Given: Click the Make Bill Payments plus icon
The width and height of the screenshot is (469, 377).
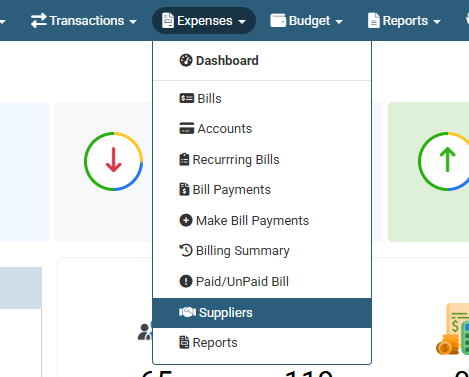Looking at the screenshot, I should coord(186,220).
